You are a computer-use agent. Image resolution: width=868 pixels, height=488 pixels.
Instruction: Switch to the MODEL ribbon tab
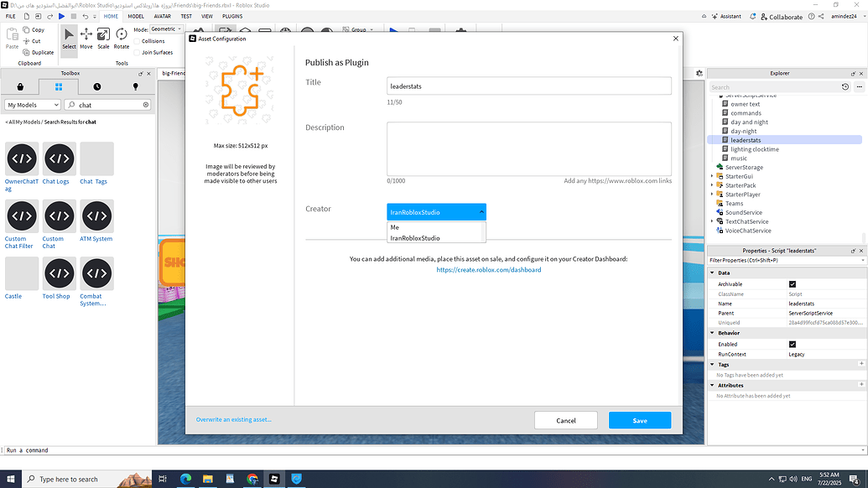pyautogui.click(x=136, y=17)
